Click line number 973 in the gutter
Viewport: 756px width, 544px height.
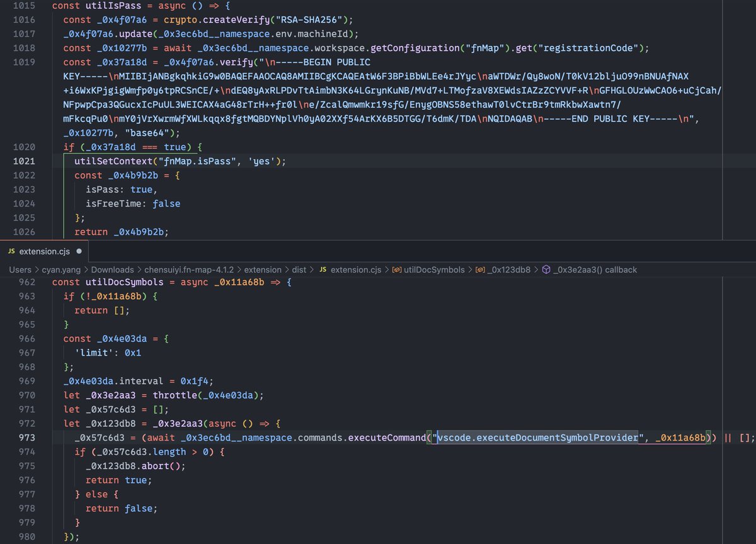coord(26,438)
